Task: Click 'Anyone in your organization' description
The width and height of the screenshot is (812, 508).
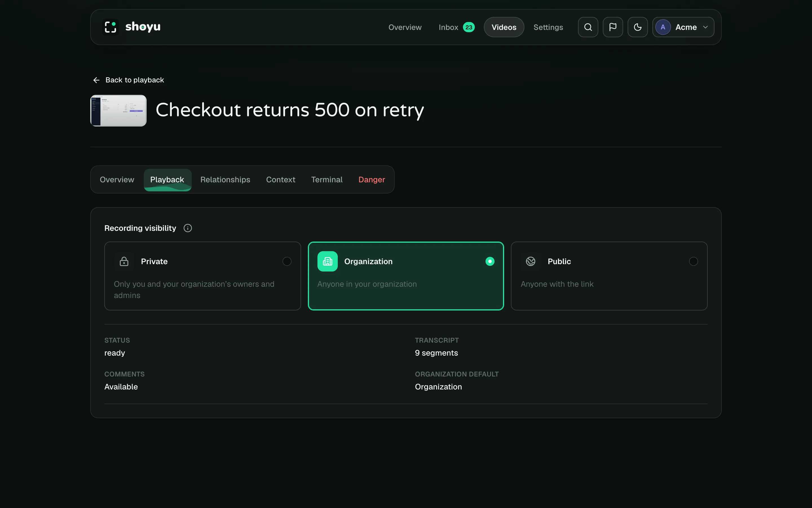Action: point(367,284)
